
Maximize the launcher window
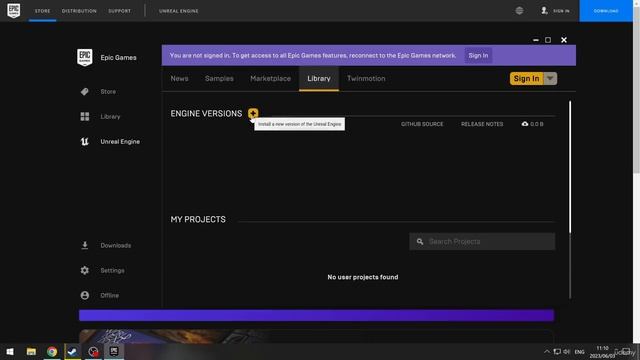[x=548, y=40]
